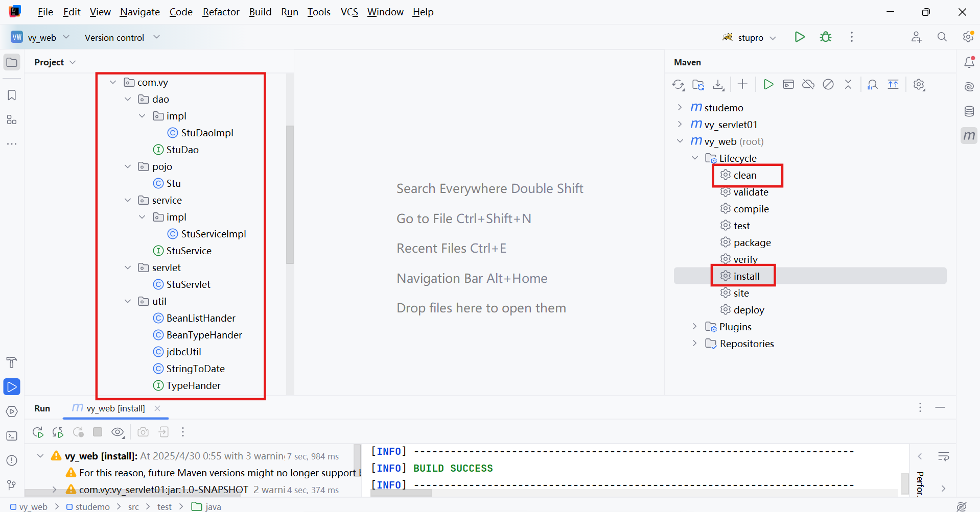Open the Build hammer tool window

pos(12,362)
